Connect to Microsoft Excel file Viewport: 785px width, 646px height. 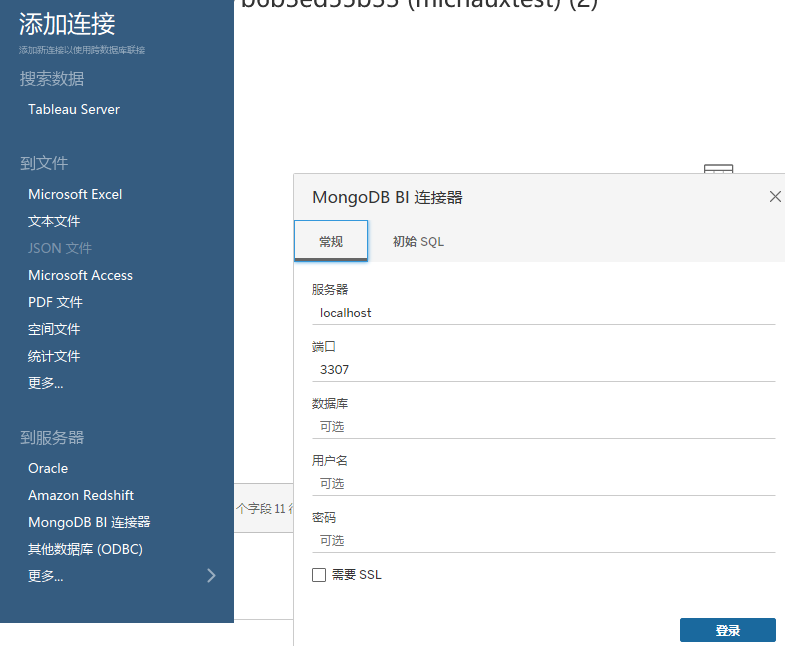(x=75, y=194)
